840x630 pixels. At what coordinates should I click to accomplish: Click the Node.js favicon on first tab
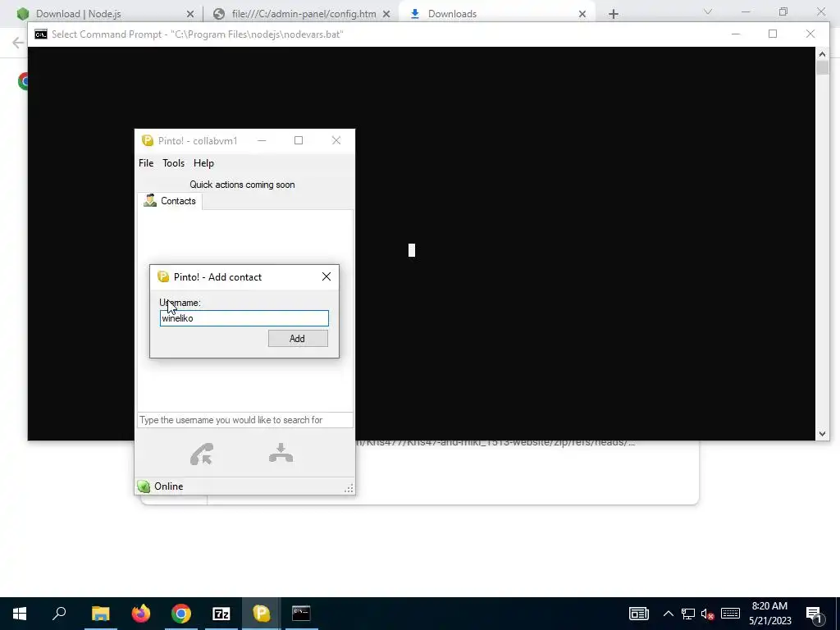tap(22, 14)
